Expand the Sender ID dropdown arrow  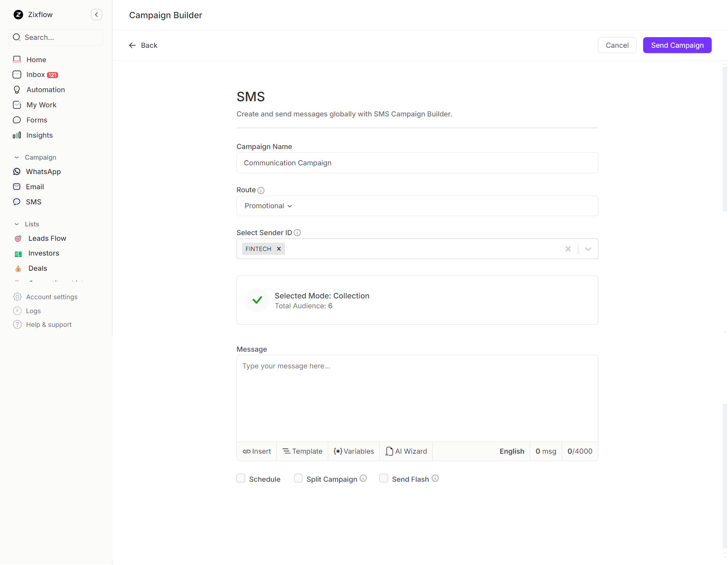click(588, 249)
